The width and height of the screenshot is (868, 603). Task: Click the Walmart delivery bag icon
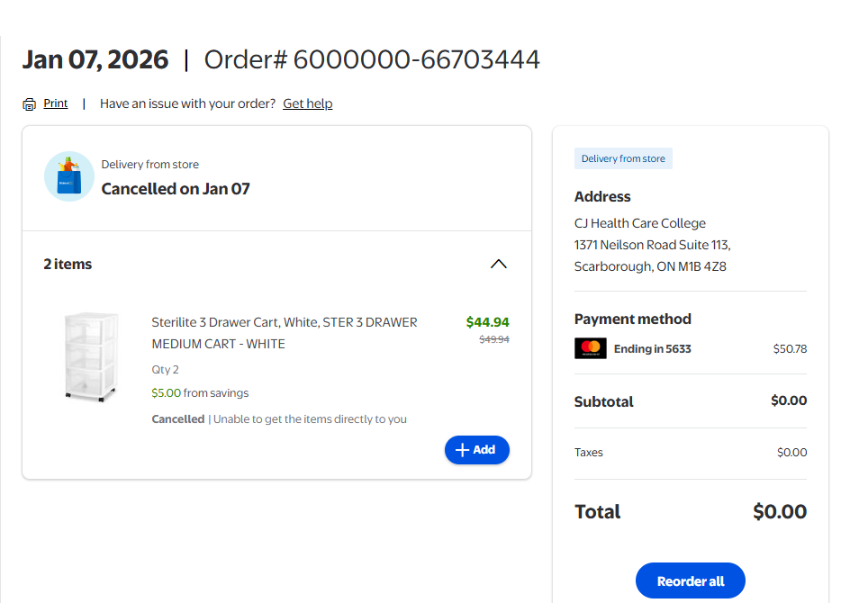(x=69, y=176)
